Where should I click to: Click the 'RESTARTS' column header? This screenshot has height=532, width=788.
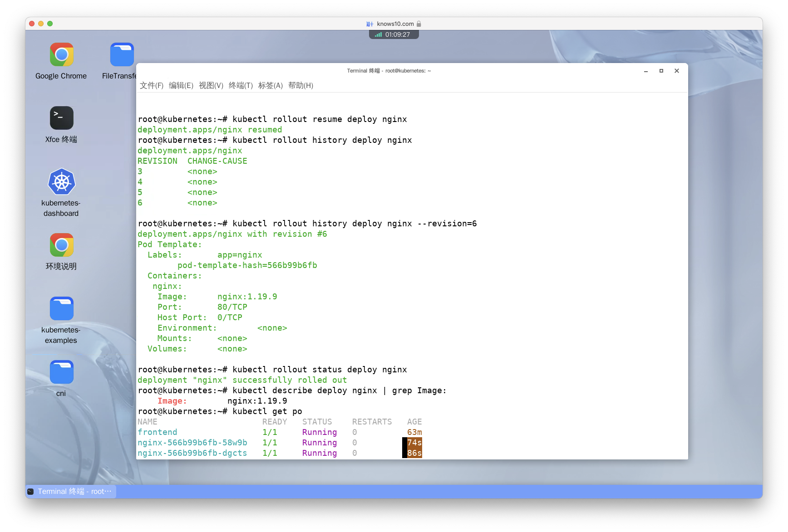(x=372, y=422)
